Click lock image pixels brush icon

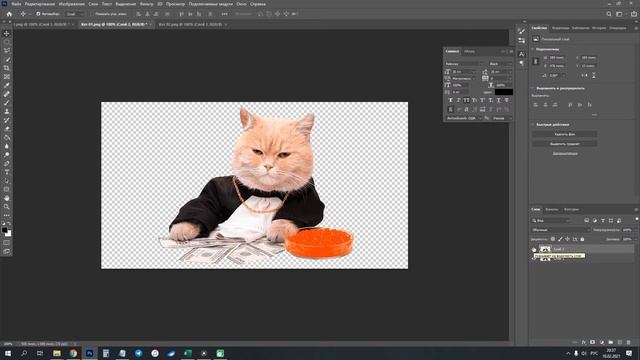tap(560, 239)
